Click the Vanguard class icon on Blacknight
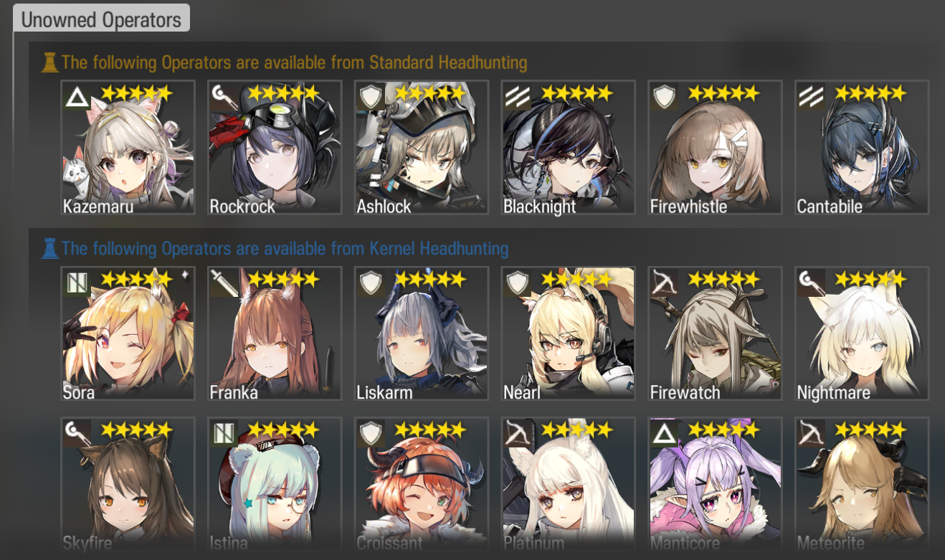Image resolution: width=945 pixels, height=560 pixels. pos(517,96)
